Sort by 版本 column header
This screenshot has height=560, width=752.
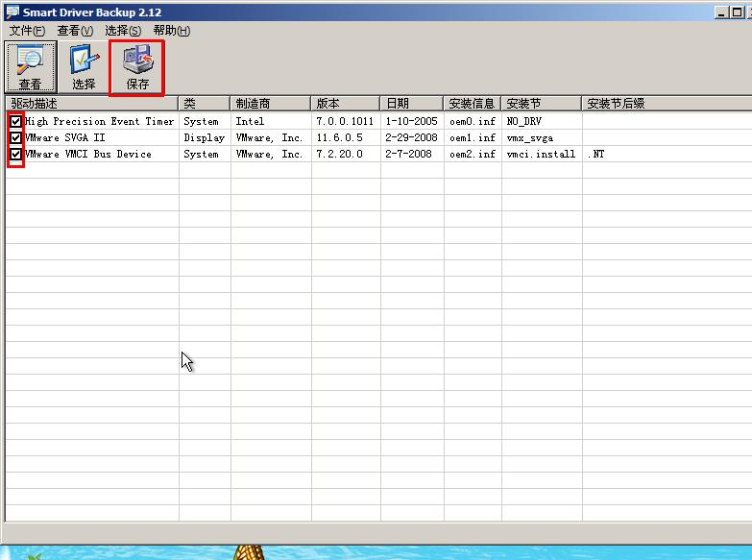pos(346,104)
